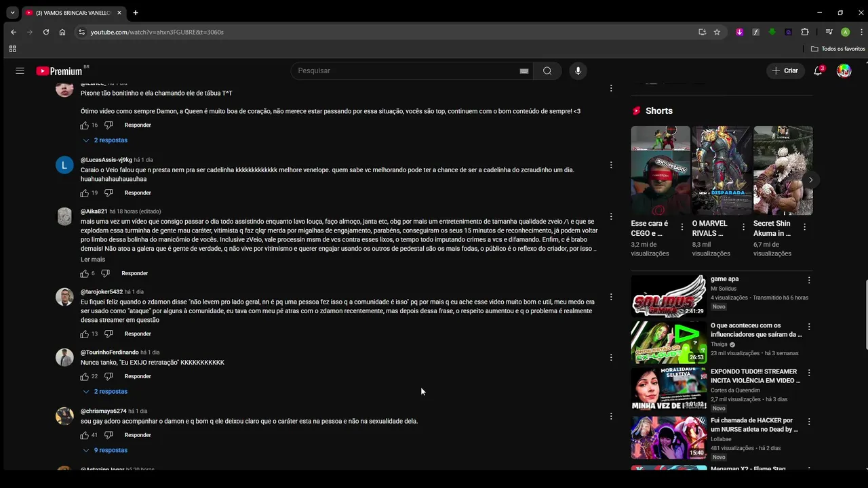Open @LucasAssis-vj9kg letter L avatar
This screenshot has height=488, width=868.
coord(64,165)
